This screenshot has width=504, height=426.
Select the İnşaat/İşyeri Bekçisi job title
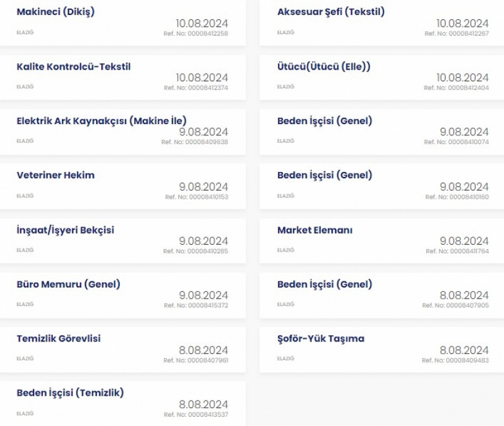pyautogui.click(x=65, y=230)
